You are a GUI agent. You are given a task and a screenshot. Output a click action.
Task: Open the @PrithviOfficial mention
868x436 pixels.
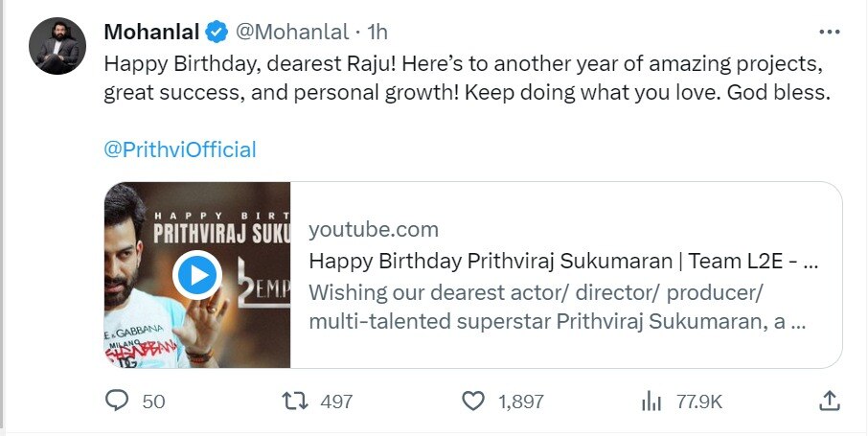179,149
